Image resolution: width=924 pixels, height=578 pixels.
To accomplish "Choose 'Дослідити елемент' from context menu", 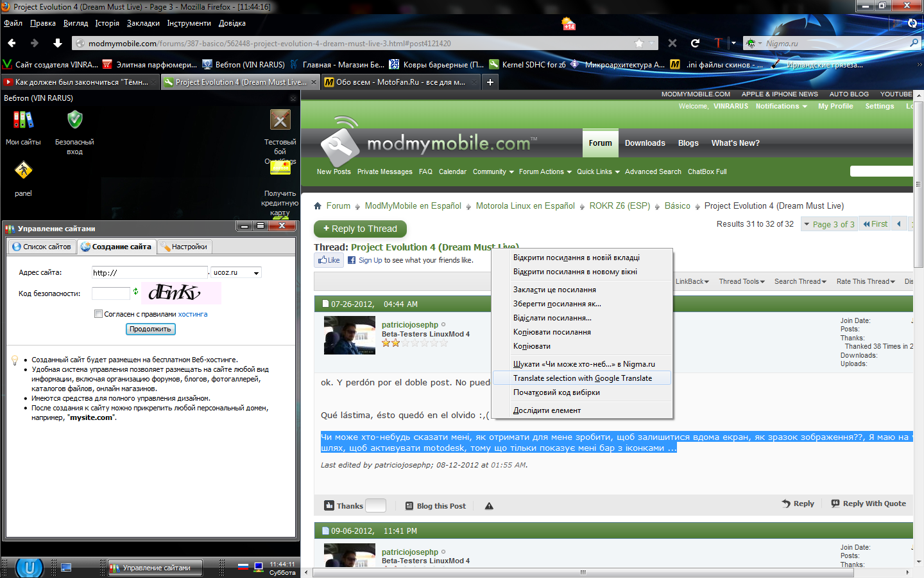I will click(582, 410).
